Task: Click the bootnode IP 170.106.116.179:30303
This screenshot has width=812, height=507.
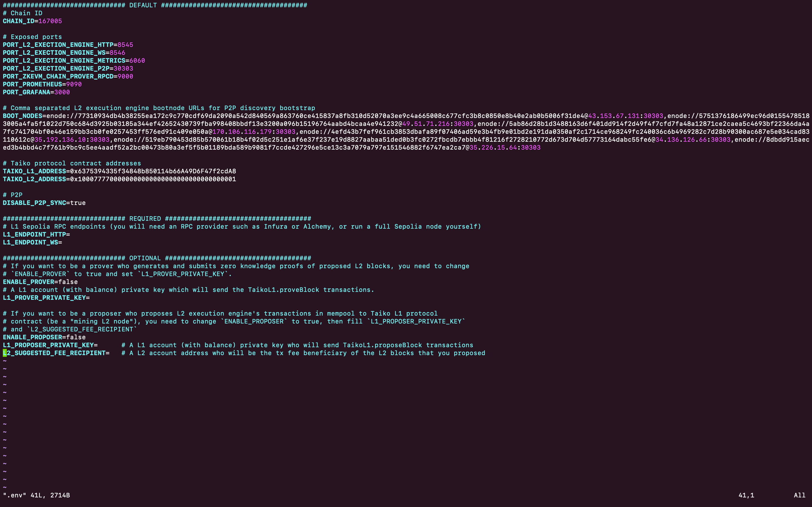Action: point(254,132)
